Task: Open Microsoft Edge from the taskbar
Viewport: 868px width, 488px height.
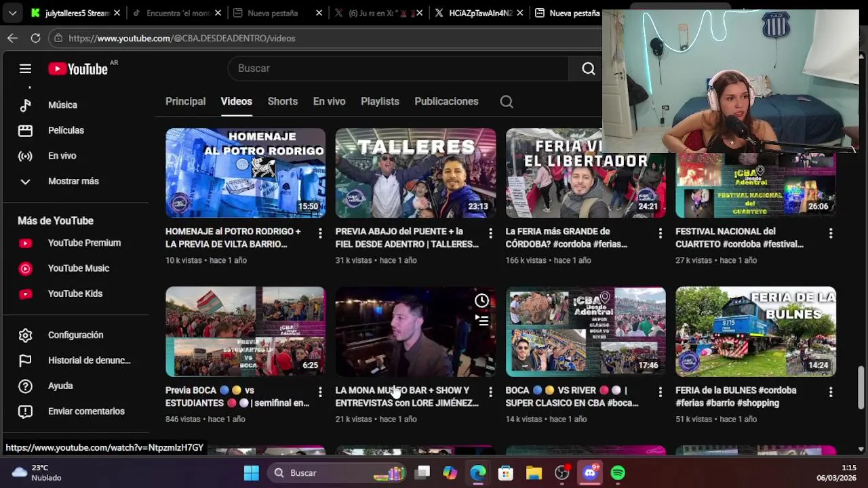Action: point(478,473)
